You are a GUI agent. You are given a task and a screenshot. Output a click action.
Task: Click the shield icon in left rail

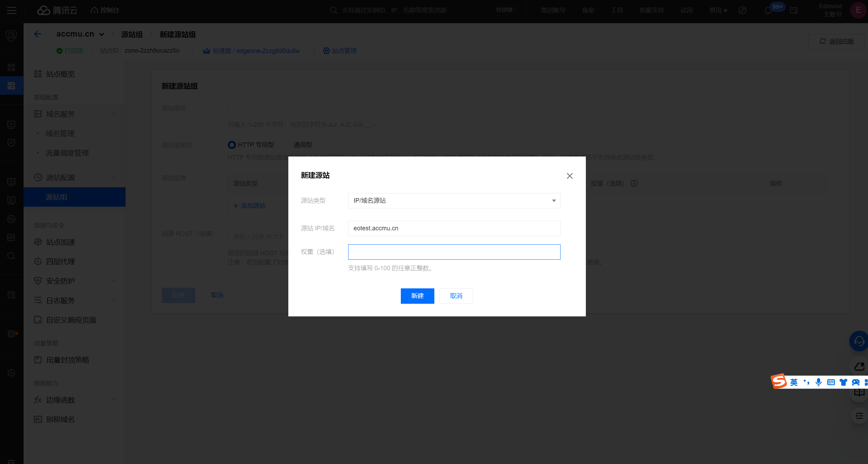[11, 36]
